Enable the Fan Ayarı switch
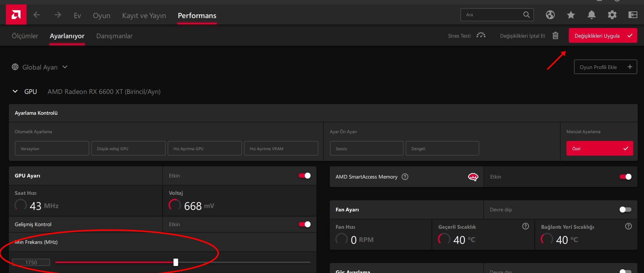 click(x=626, y=210)
